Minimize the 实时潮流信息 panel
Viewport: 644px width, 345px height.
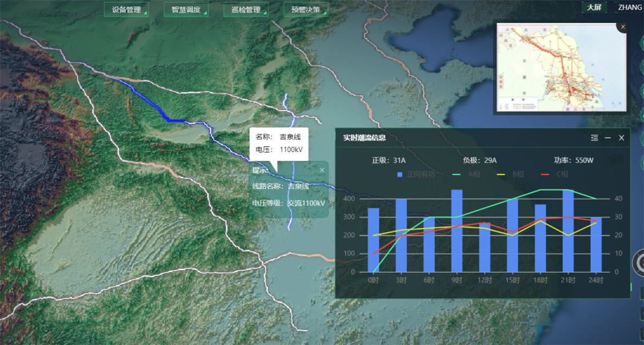point(608,138)
